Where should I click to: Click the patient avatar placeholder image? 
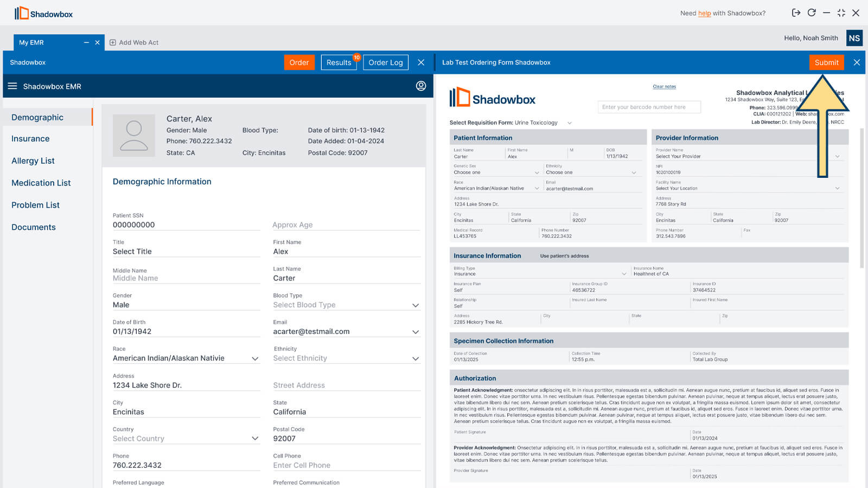[x=134, y=136]
